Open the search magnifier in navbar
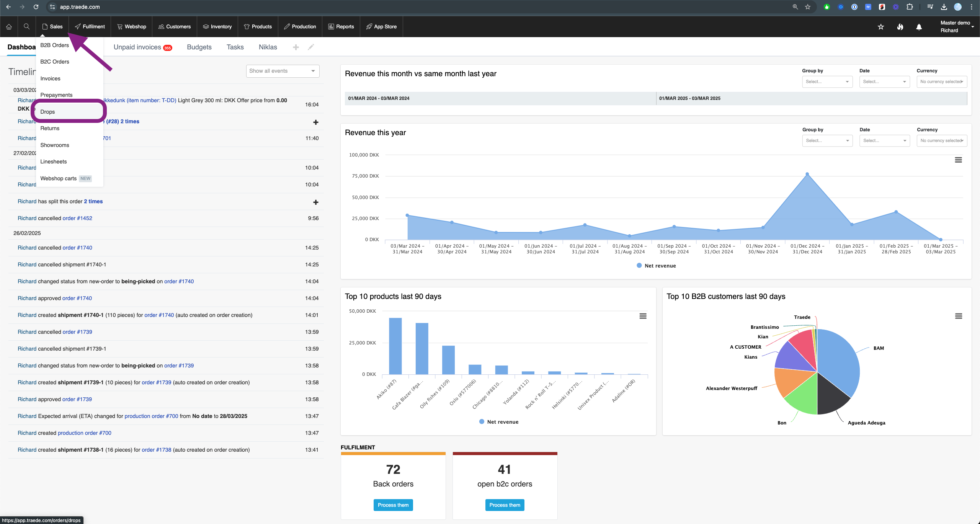Image resolution: width=980 pixels, height=524 pixels. pyautogui.click(x=26, y=26)
